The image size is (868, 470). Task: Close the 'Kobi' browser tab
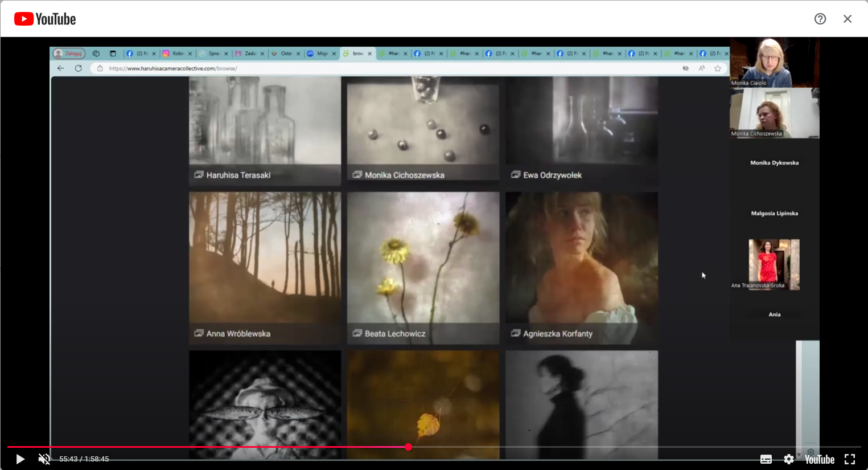190,54
